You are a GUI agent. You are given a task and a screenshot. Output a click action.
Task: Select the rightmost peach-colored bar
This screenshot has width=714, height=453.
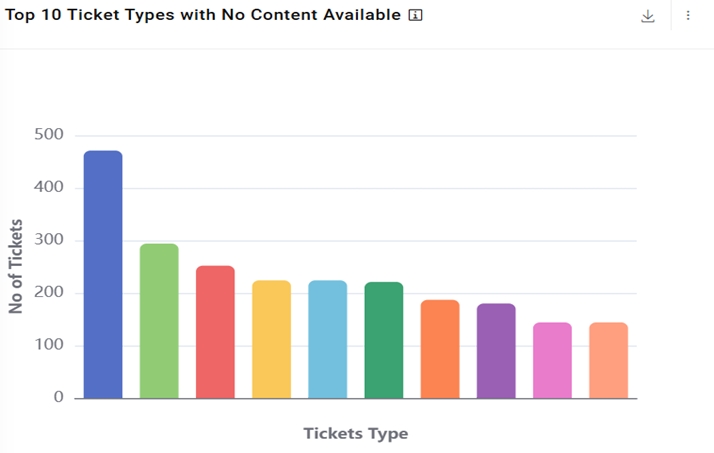pyautogui.click(x=608, y=360)
